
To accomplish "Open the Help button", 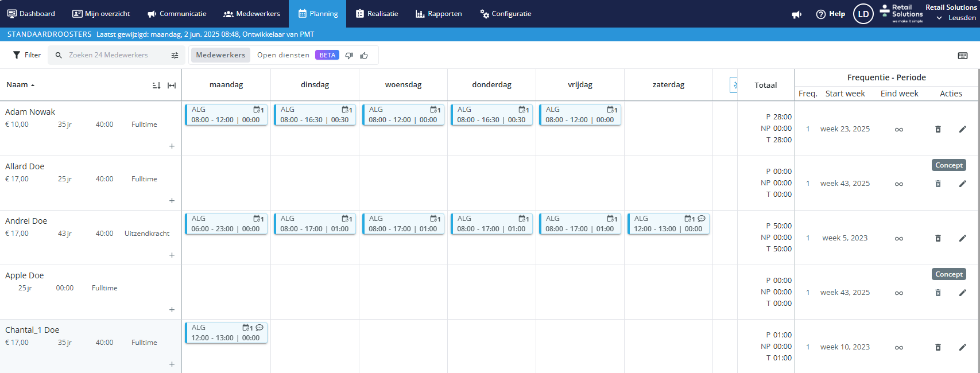I will [x=831, y=14].
